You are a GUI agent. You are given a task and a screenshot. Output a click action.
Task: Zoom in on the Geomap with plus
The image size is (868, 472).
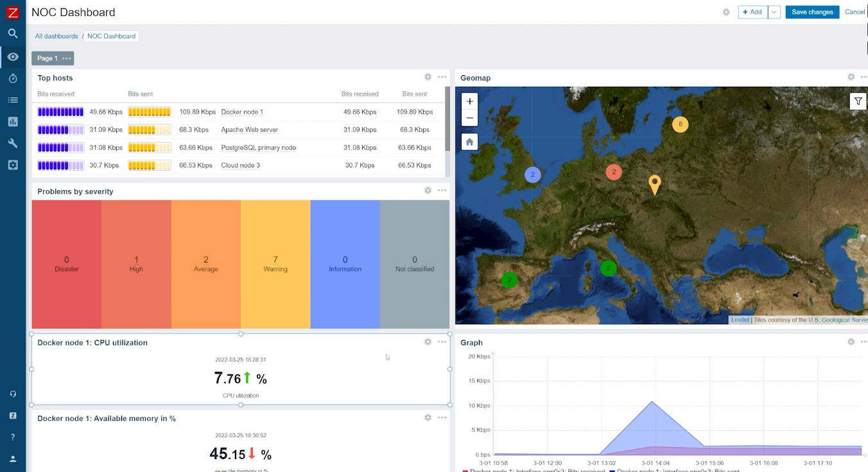click(469, 101)
